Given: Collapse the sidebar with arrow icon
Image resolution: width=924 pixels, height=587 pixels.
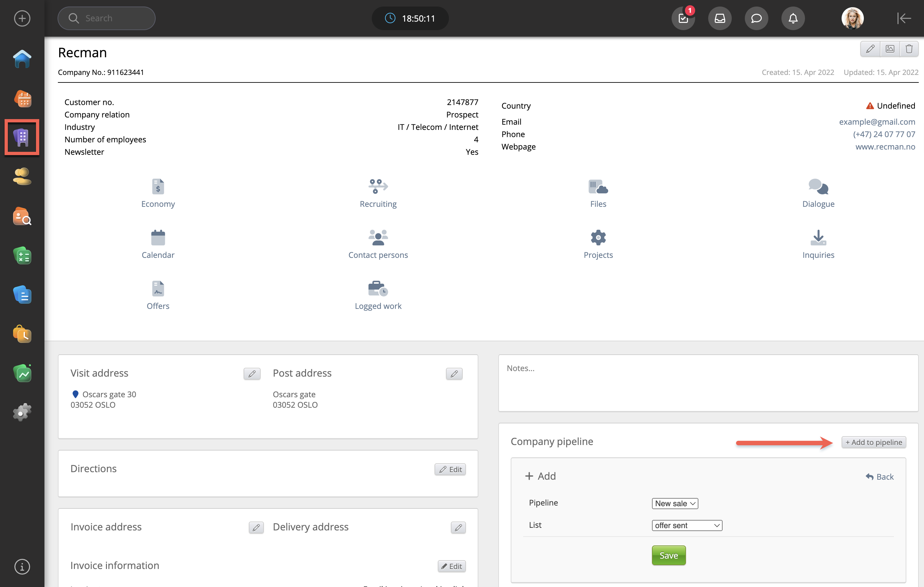Looking at the screenshot, I should (x=904, y=18).
